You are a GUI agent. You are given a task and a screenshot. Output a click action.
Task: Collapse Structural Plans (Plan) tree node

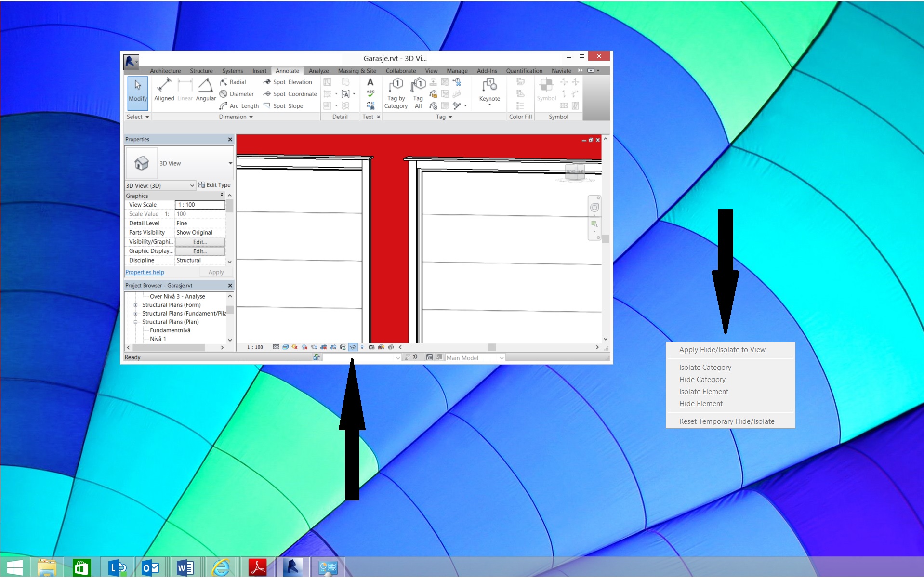pos(135,322)
